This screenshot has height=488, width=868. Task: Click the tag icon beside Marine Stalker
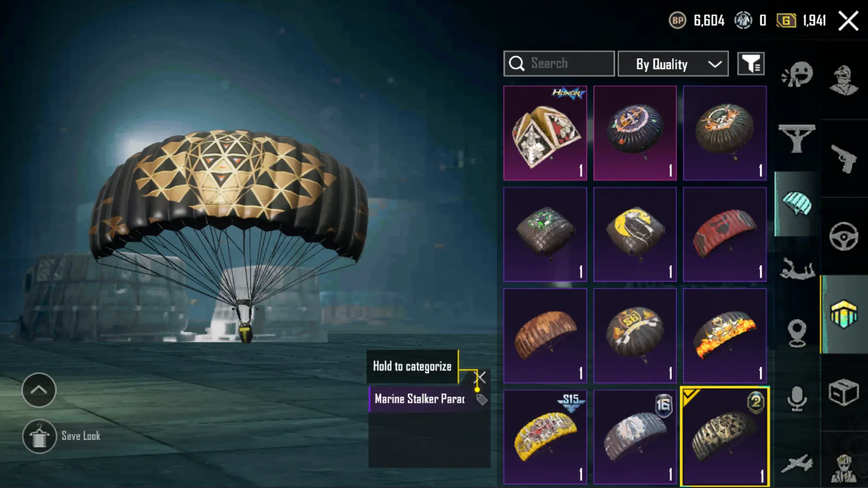pyautogui.click(x=482, y=399)
